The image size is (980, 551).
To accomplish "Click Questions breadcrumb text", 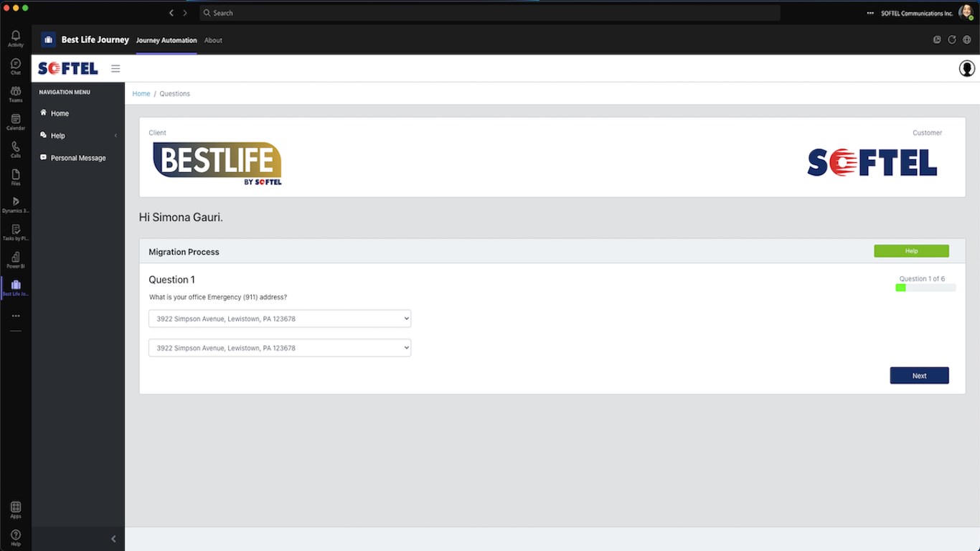I will click(175, 94).
